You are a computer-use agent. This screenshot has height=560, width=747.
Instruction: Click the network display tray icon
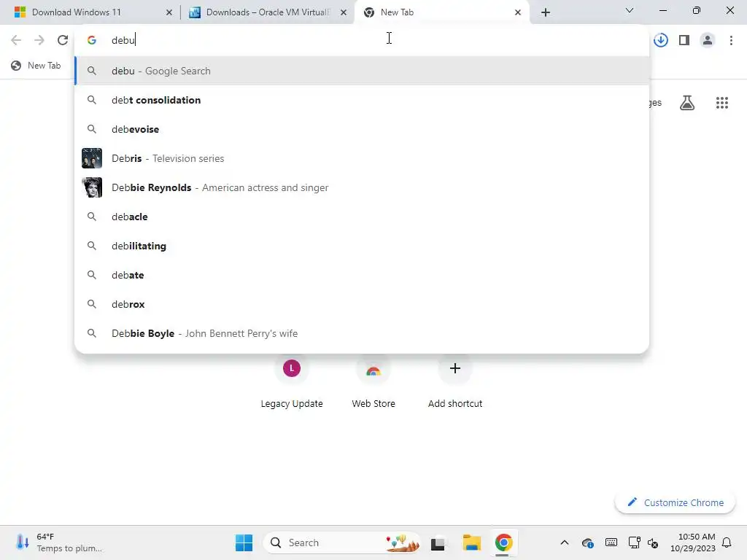[634, 542]
